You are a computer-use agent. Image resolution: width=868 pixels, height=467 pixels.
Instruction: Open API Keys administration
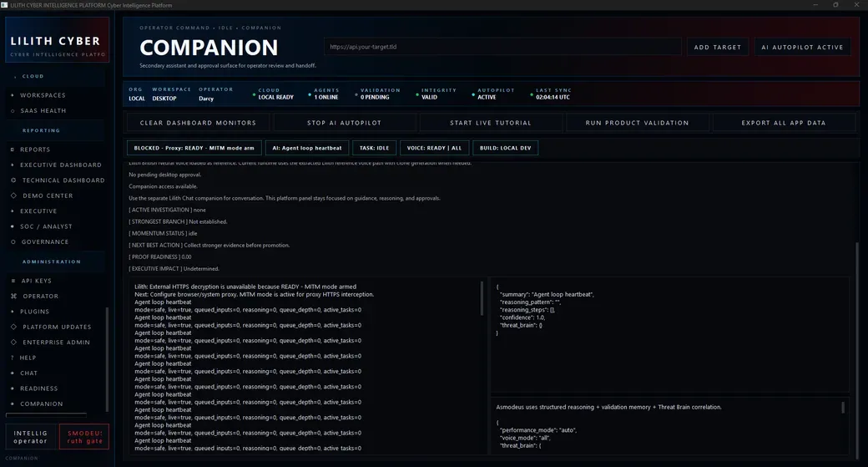(36, 281)
